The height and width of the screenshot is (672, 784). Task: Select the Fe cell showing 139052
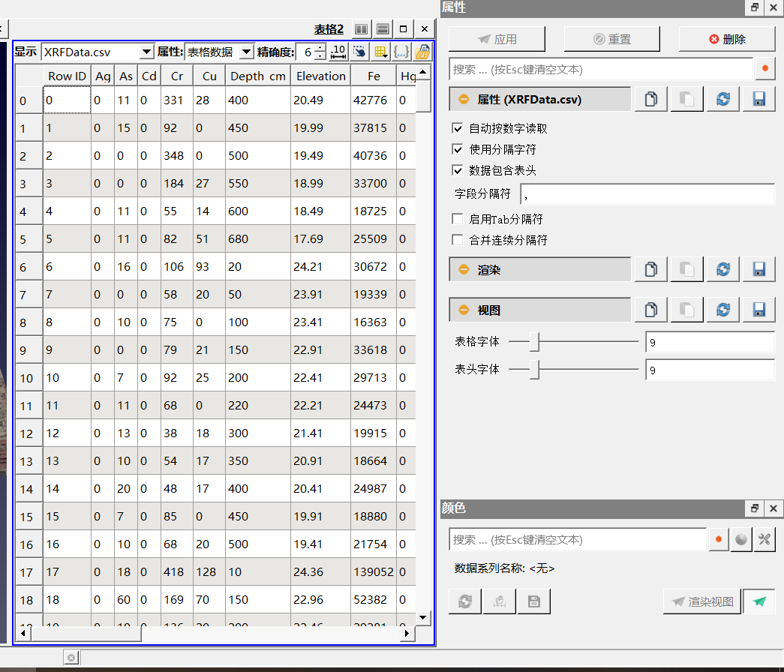(x=374, y=571)
